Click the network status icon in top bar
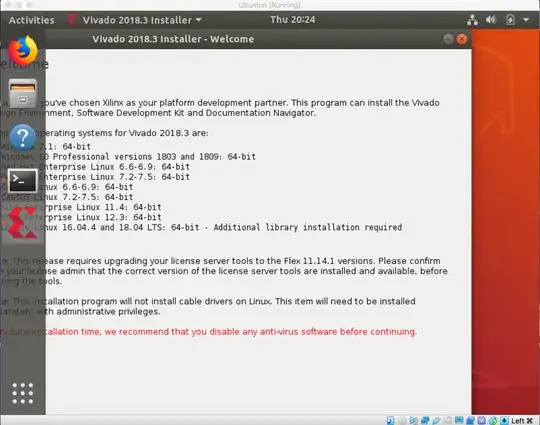Screen dimensions: 540x425 (472, 20)
